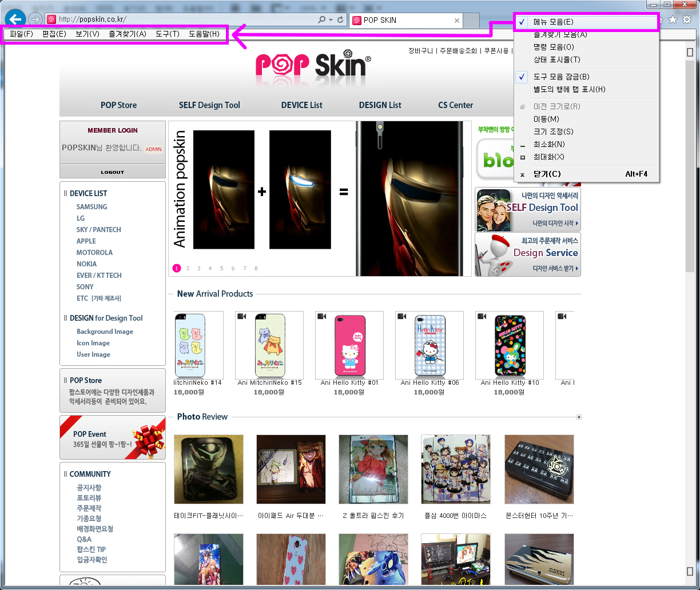
Task: Expand the Photo Review plus icon
Action: pos(579,417)
